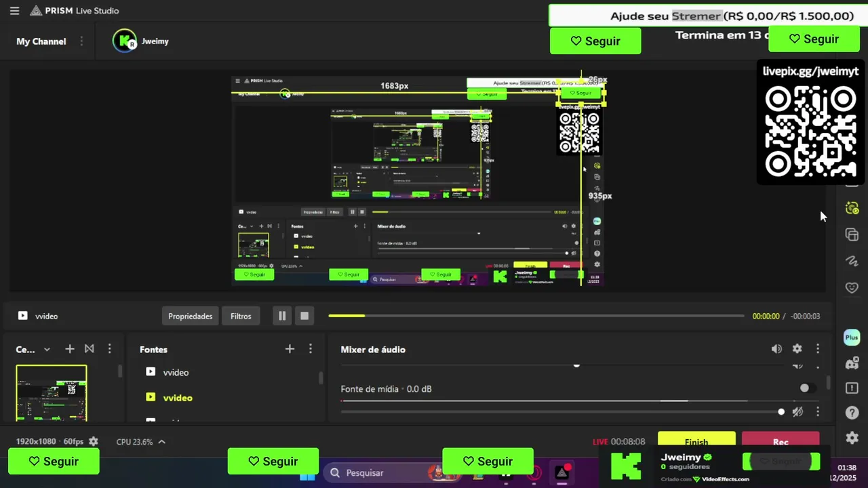Viewport: 868px width, 488px height.
Task: Open the scene transition settings icon
Action: click(90, 349)
